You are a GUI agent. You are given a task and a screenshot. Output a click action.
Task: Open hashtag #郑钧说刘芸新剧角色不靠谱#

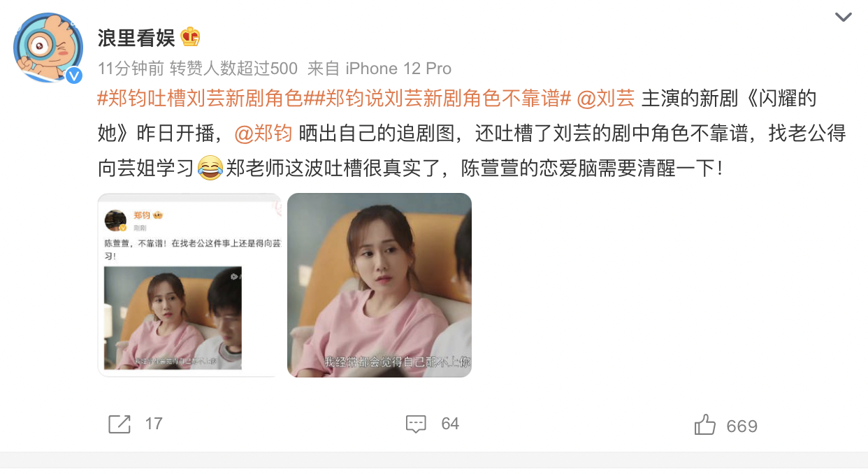[x=439, y=99]
